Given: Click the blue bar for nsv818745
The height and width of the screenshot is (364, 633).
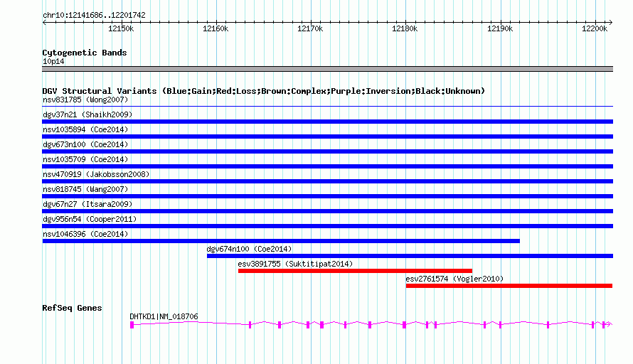Looking at the screenshot, I should pos(327,196).
